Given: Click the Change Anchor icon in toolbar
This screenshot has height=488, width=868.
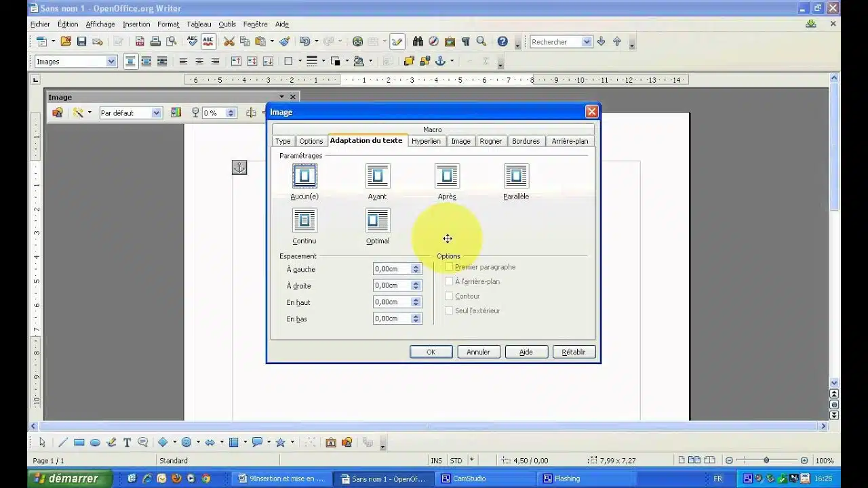Looking at the screenshot, I should (440, 61).
